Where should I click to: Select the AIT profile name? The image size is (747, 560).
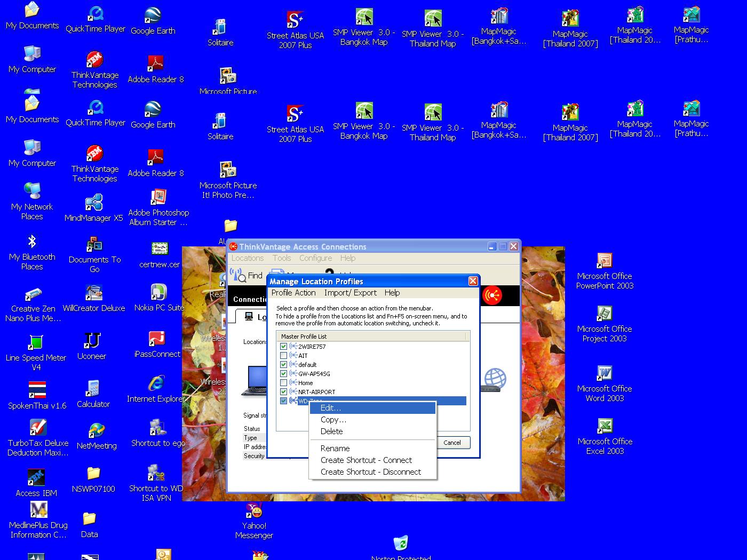pyautogui.click(x=303, y=356)
